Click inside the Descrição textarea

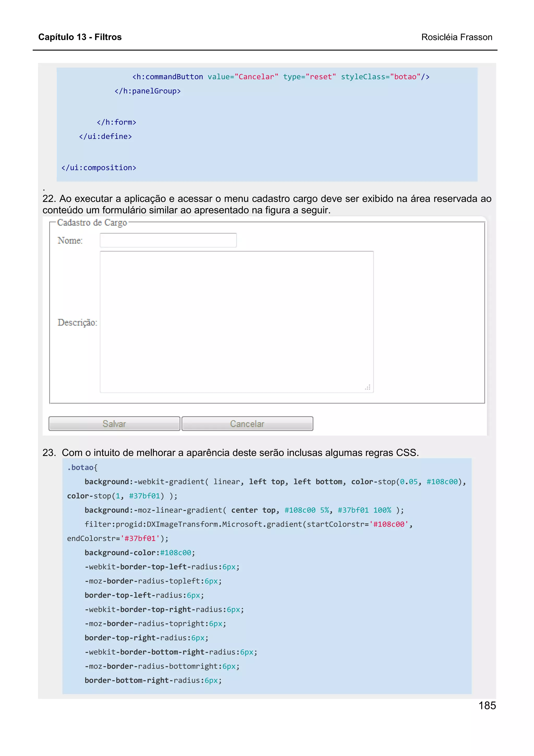point(236,322)
